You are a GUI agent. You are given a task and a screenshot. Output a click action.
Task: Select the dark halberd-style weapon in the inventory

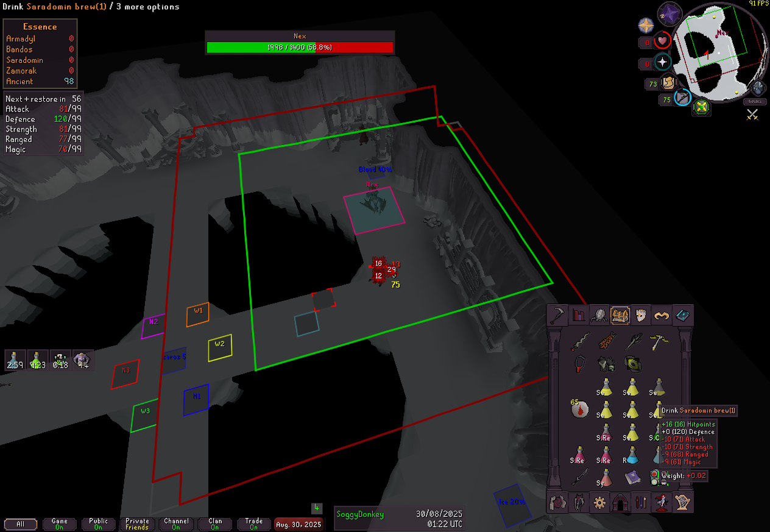(x=632, y=342)
